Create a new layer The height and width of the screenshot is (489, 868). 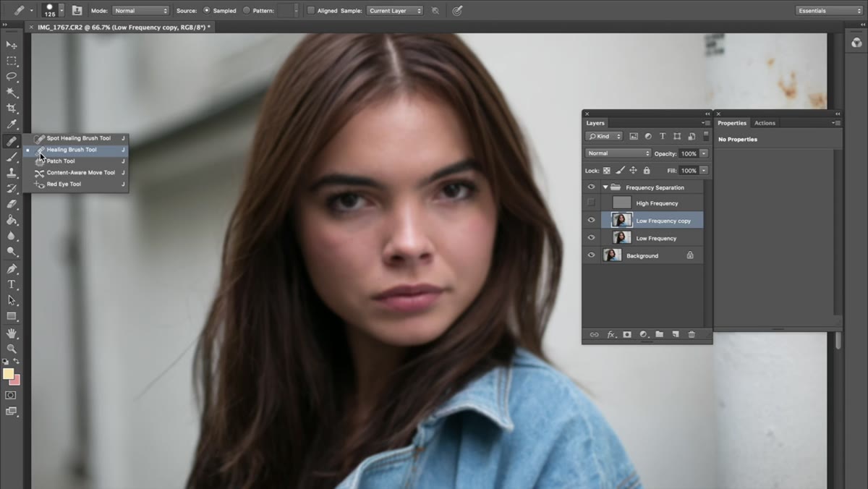pyautogui.click(x=676, y=334)
